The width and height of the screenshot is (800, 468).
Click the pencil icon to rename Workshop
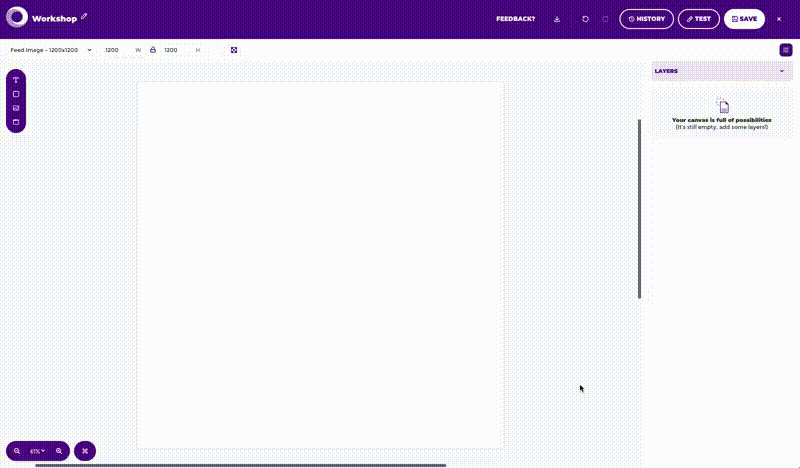point(85,17)
